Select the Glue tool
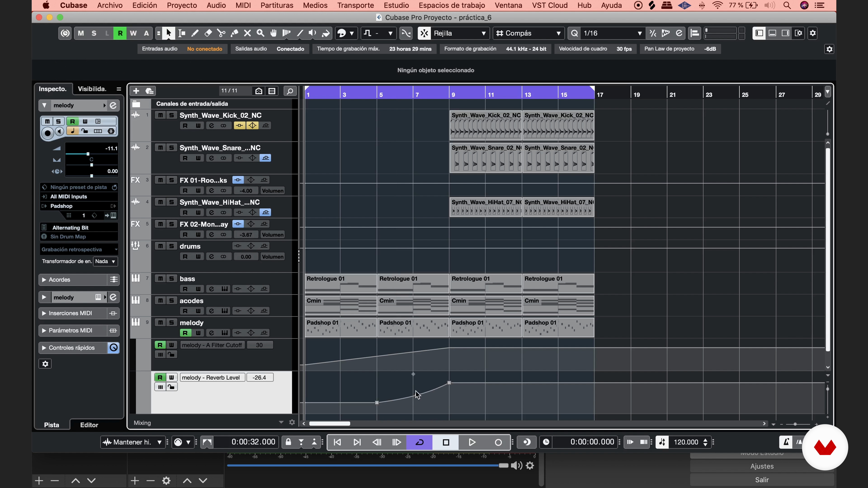868x488 pixels. coord(234,33)
